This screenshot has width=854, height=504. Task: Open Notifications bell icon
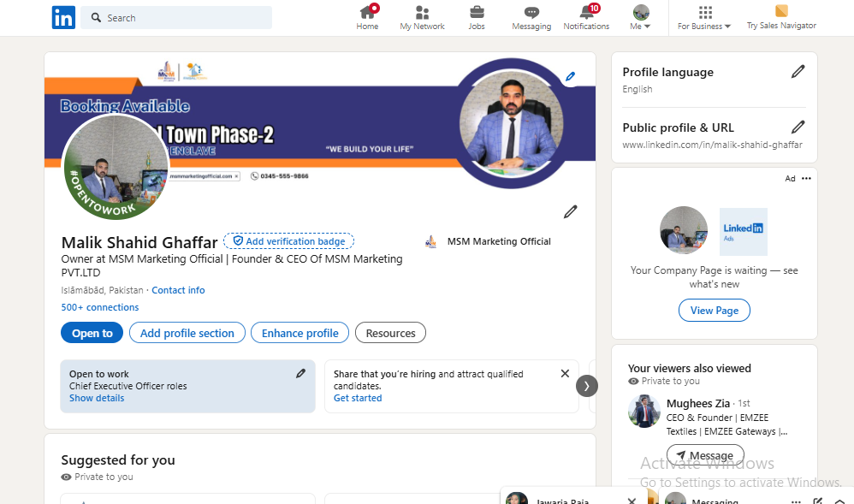pyautogui.click(x=586, y=13)
